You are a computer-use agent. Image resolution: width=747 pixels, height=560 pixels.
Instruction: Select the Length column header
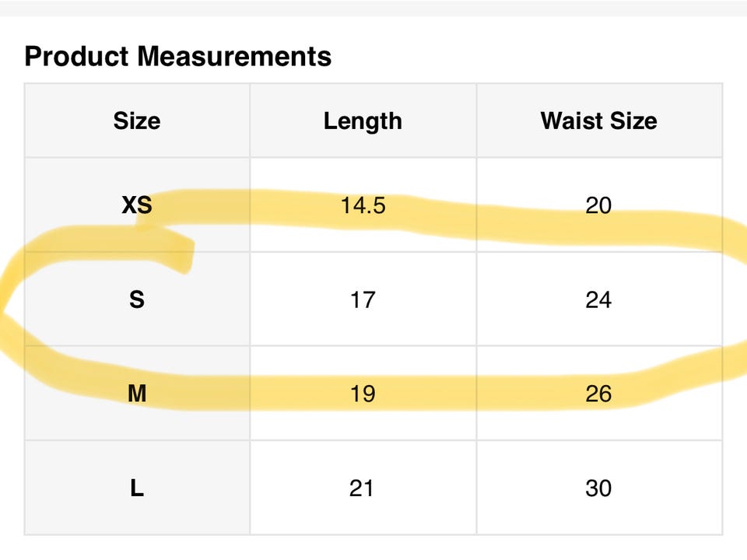(363, 121)
